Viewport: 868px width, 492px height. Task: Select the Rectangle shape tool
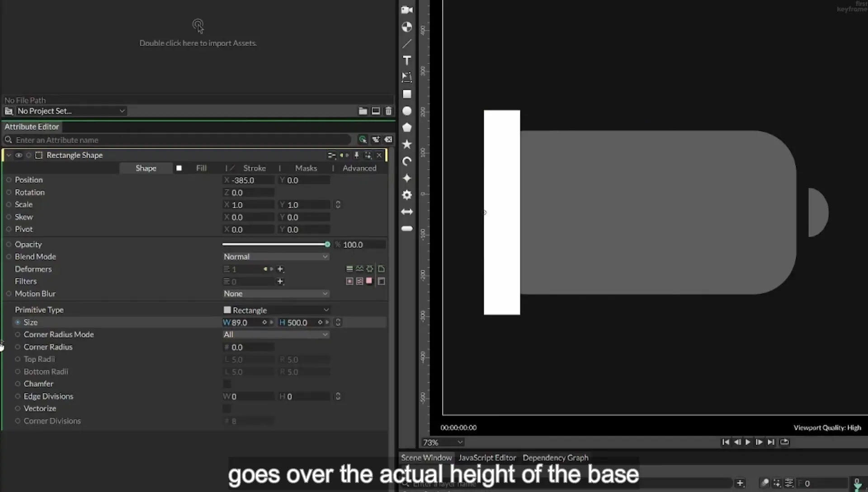(x=407, y=94)
